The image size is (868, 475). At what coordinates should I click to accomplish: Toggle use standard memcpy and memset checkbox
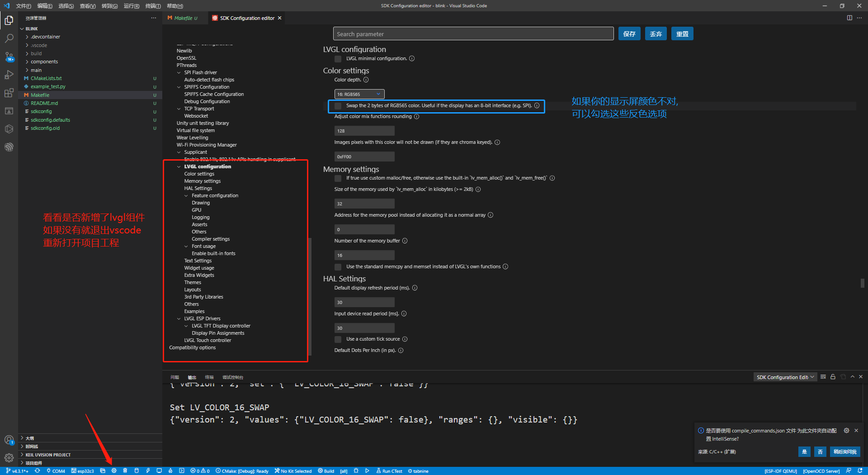pyautogui.click(x=338, y=267)
